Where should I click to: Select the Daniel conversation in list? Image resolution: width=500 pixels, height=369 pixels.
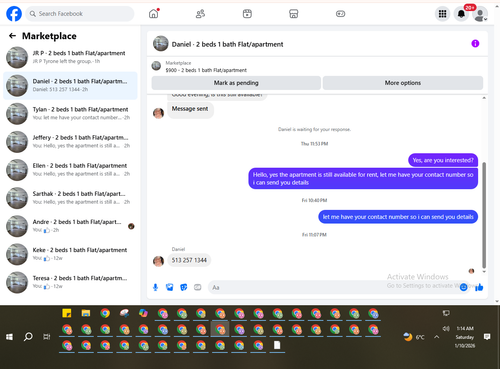(x=70, y=85)
